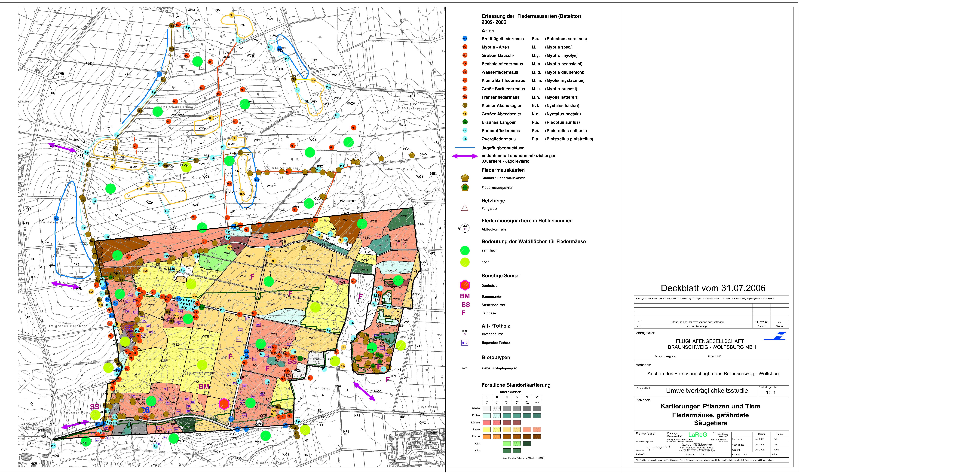Click the 'Alt- /Totholz' heading
980x474 pixels.
496,326
